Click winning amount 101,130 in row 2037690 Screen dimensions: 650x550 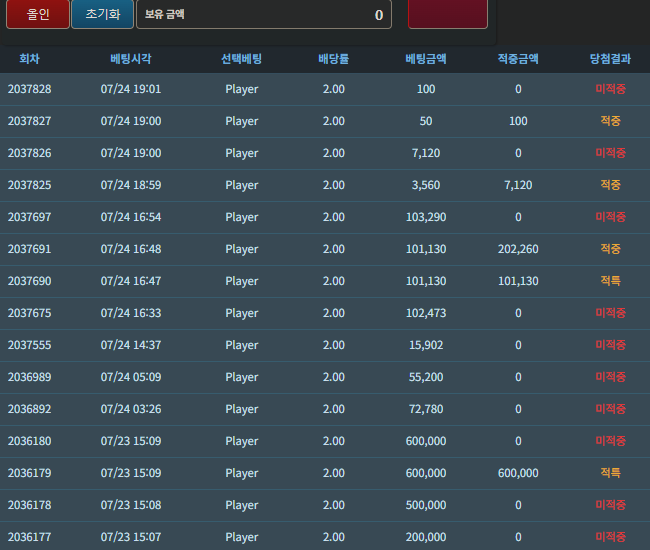pos(518,281)
